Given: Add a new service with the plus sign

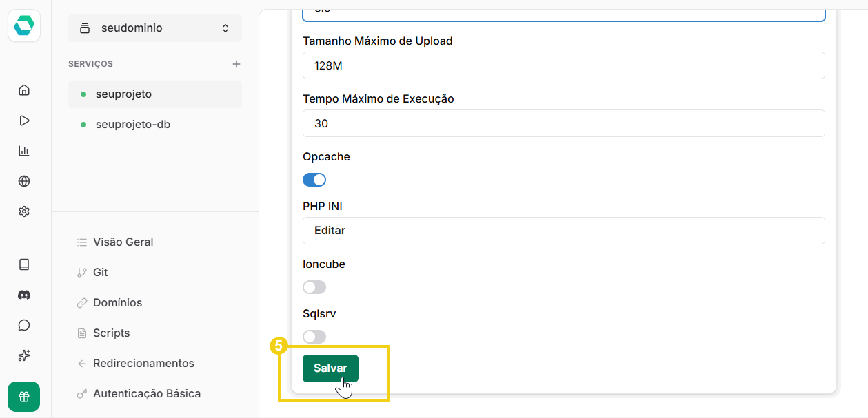Looking at the screenshot, I should coord(236,63).
